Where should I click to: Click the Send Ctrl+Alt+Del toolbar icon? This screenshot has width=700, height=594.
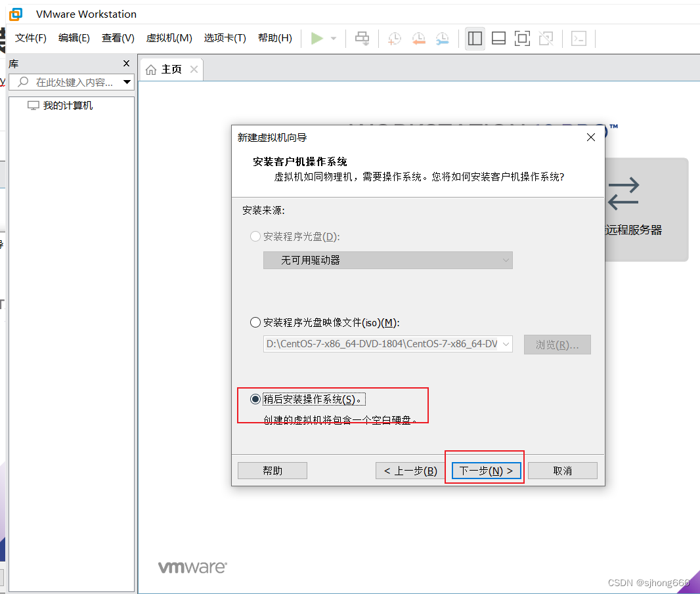pyautogui.click(x=362, y=38)
